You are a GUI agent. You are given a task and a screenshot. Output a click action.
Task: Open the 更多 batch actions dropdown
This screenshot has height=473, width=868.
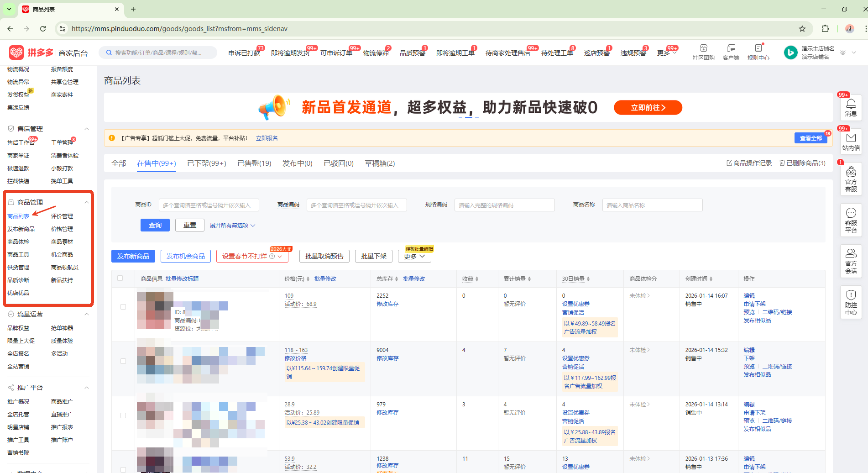(x=414, y=256)
